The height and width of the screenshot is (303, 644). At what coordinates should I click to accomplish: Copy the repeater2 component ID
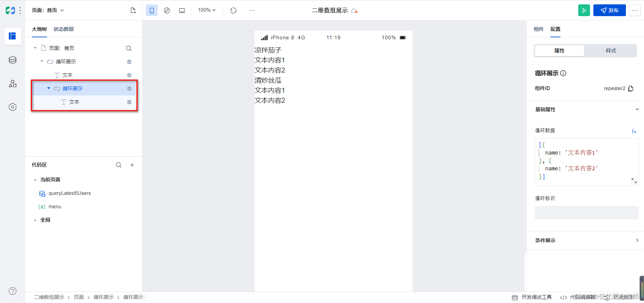(x=631, y=89)
